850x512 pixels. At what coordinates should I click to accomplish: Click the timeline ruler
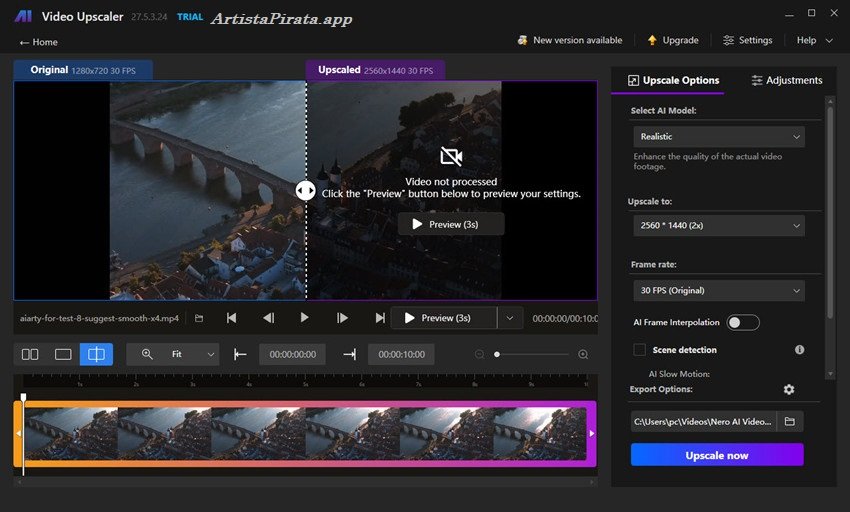click(305, 382)
